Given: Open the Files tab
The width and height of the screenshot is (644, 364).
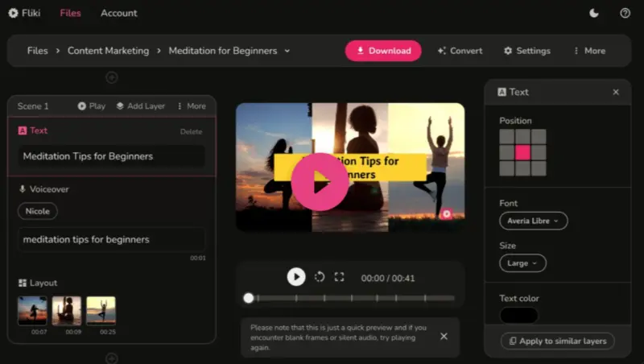Looking at the screenshot, I should [x=70, y=13].
